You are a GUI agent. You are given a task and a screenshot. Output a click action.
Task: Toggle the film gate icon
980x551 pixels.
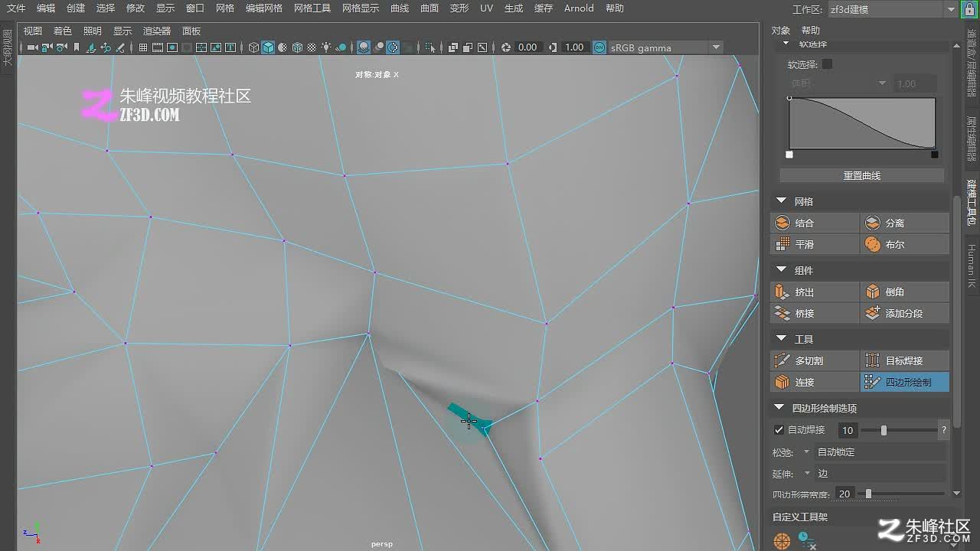158,47
